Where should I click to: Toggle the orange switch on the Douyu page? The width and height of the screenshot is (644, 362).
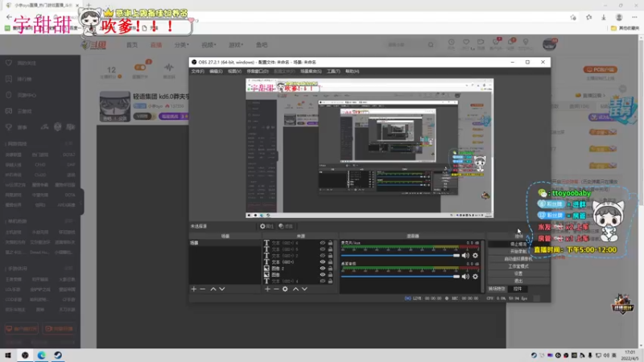(140, 67)
